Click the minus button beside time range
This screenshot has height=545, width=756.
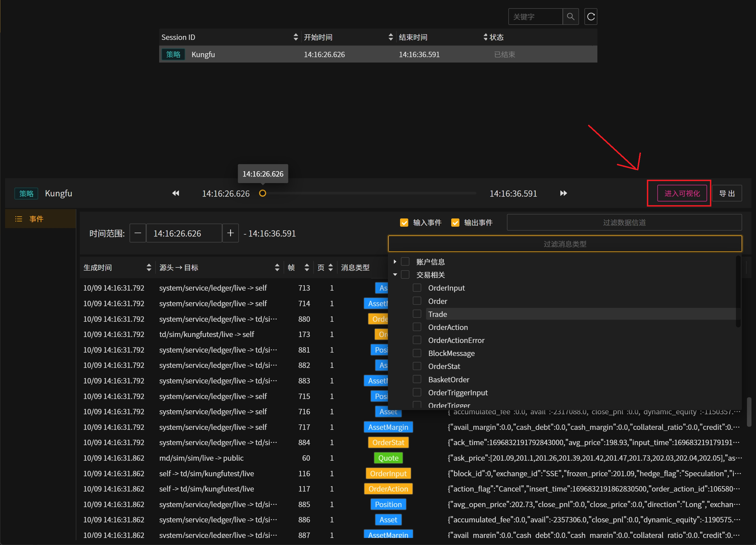tap(138, 233)
